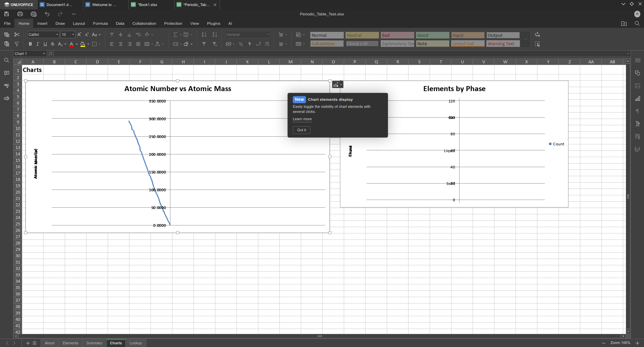Click the Save icon in the toolbar
The height and width of the screenshot is (347, 644).
(x=7, y=14)
